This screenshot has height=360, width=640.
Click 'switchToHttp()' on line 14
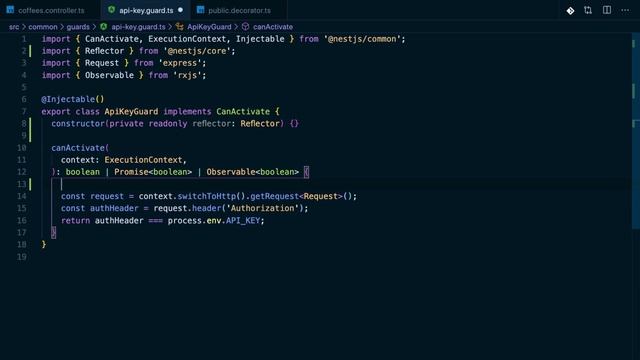pos(211,196)
